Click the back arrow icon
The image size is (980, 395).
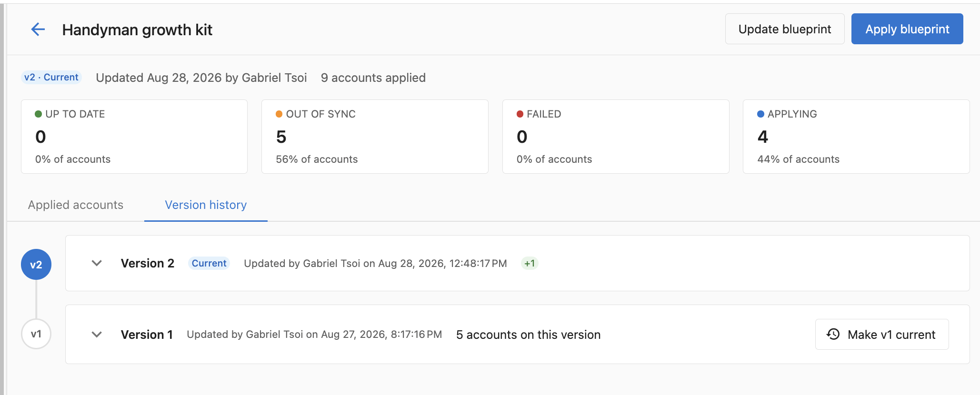[x=38, y=30]
